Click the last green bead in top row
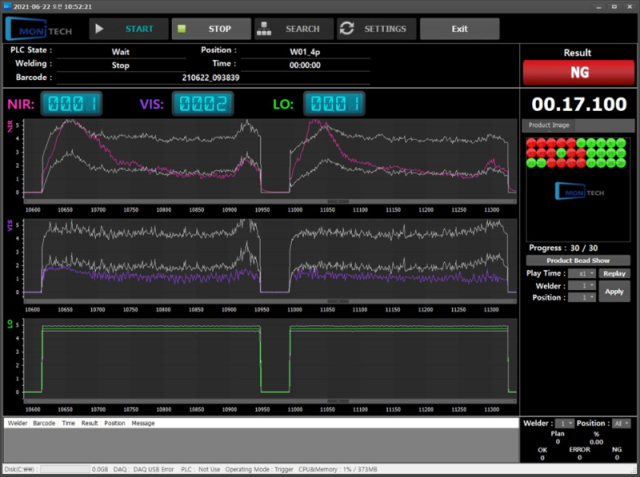640x477 pixels. pos(623,143)
